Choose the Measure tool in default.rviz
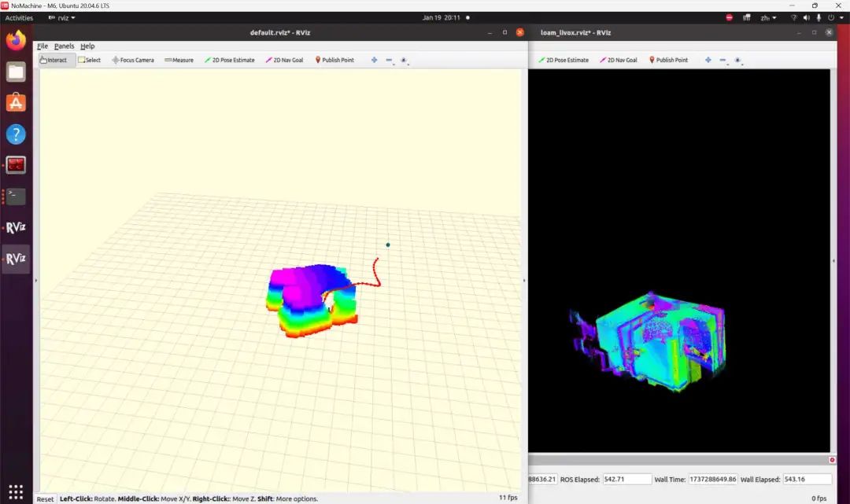This screenshot has height=504, width=850. point(179,60)
